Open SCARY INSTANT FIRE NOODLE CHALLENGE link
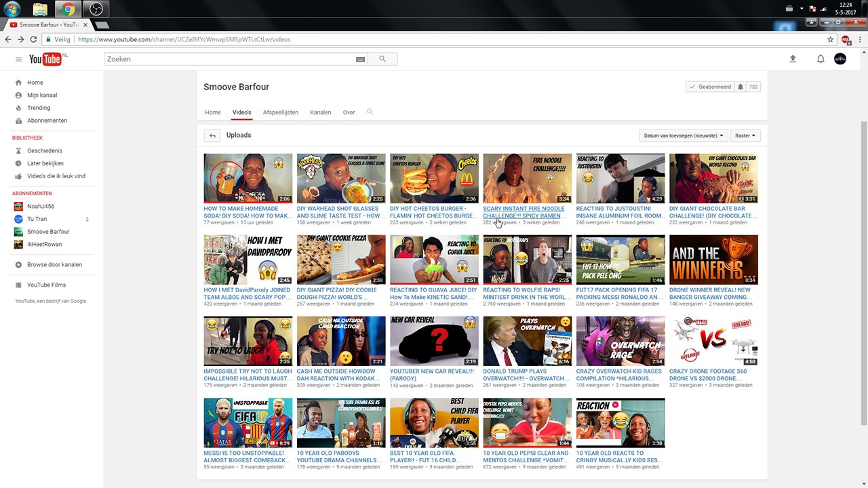 [524, 212]
